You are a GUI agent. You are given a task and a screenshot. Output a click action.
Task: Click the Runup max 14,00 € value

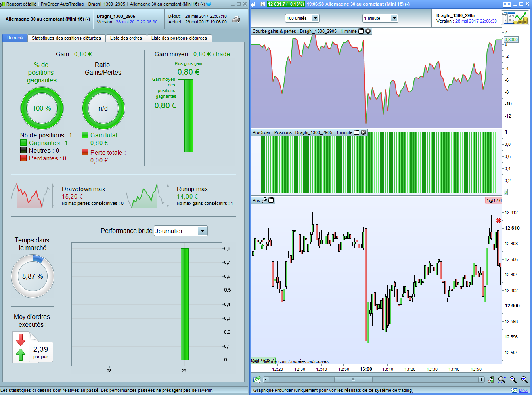point(187,196)
